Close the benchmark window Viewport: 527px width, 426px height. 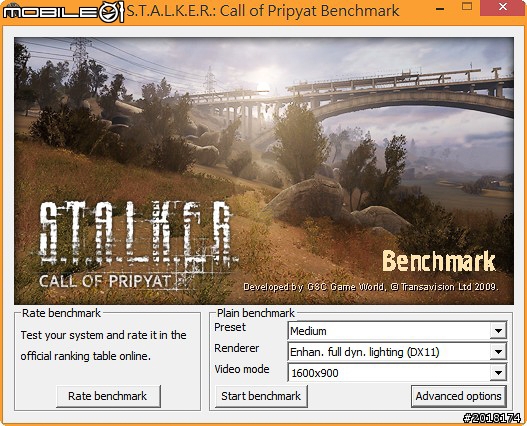(502, 7)
